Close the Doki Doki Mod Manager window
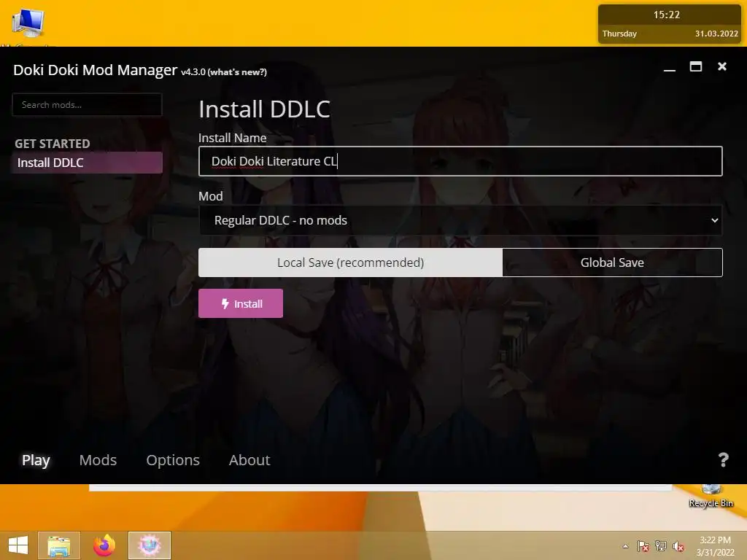This screenshot has height=560, width=747. pos(722,66)
